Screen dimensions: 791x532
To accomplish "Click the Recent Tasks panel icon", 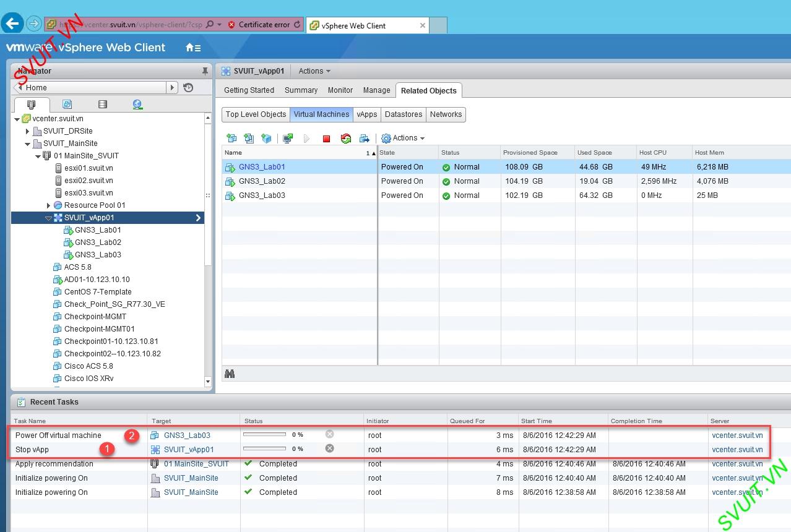I will 21,402.
